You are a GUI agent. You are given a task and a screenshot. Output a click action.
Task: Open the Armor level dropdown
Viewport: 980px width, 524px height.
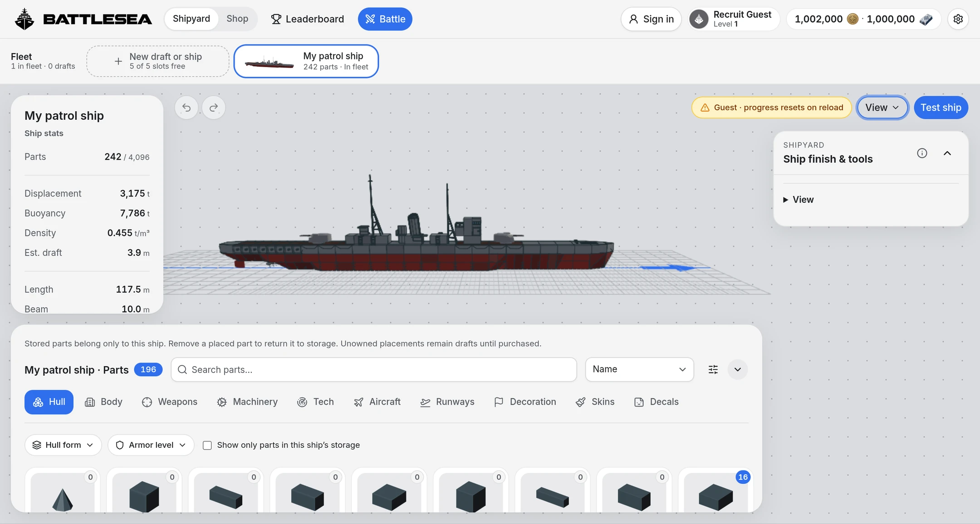151,445
